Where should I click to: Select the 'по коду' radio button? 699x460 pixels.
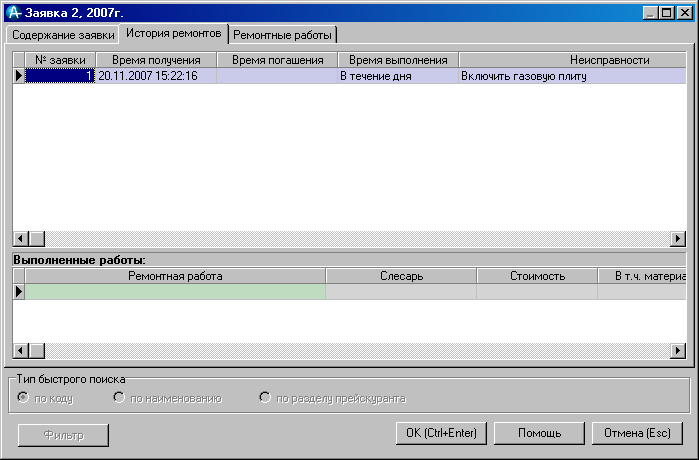pos(24,398)
